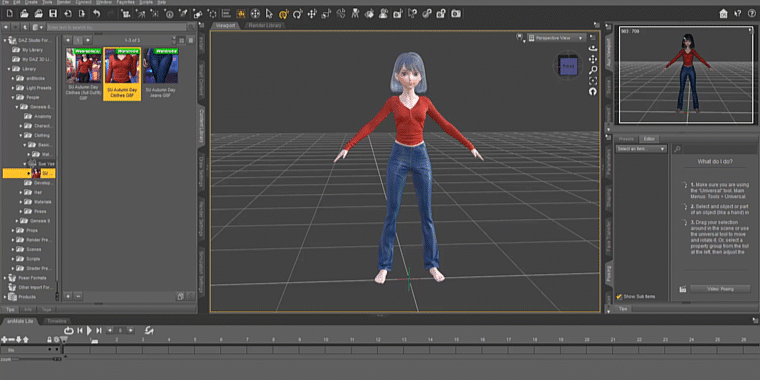Click the Save disk icon in toolbar
760x380 pixels.
click(53, 14)
